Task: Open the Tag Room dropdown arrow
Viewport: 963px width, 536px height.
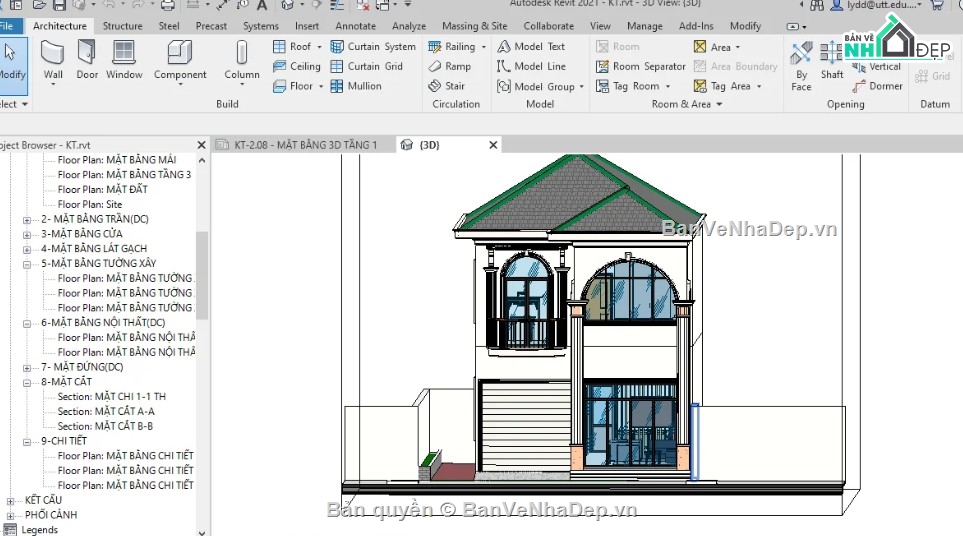Action: coord(668,87)
